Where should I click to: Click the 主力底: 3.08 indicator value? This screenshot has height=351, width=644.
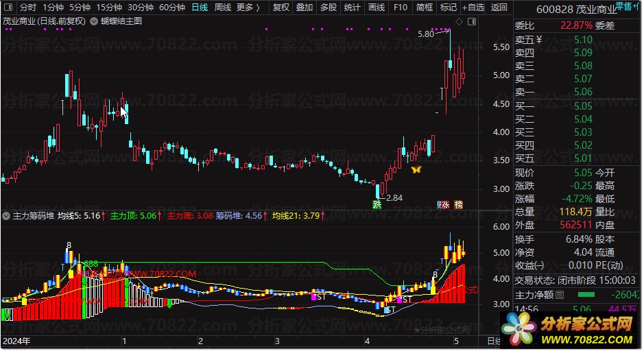coord(190,216)
